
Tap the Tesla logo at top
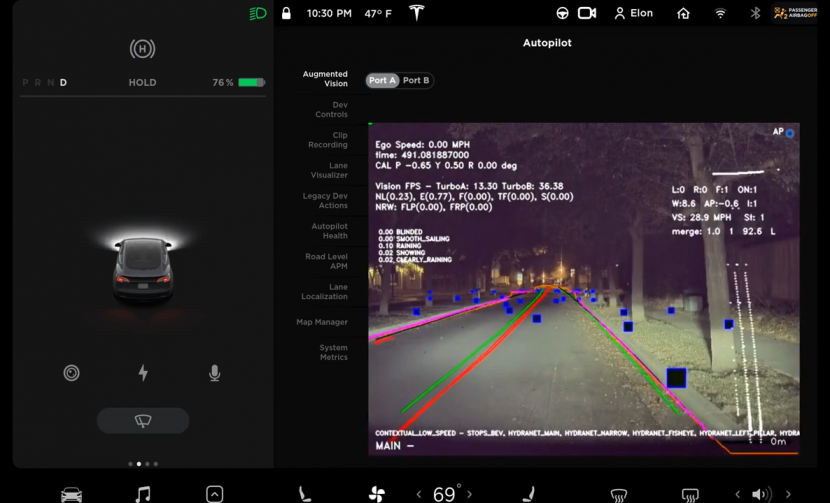tap(417, 13)
